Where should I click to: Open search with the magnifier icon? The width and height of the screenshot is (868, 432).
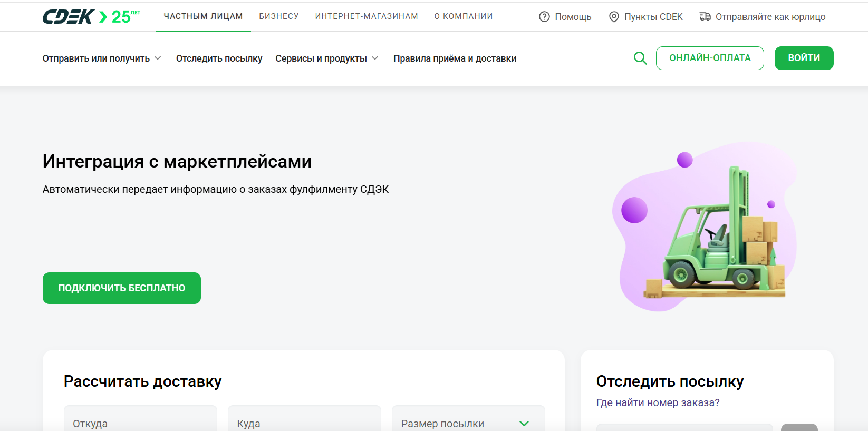click(640, 58)
